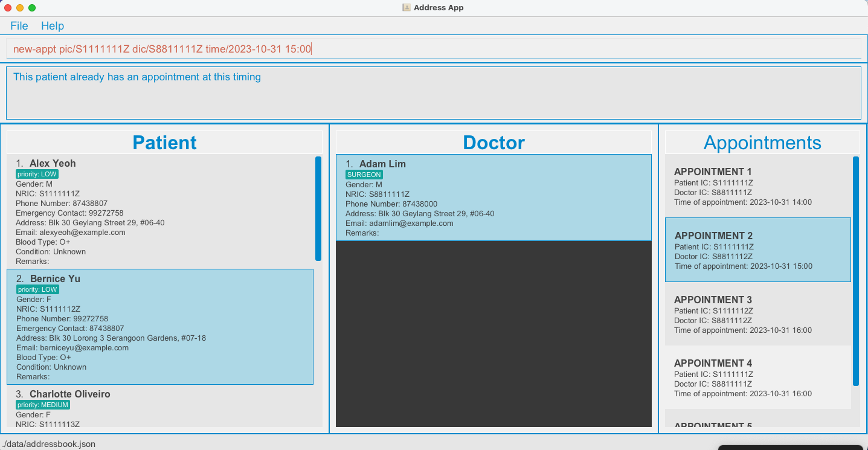The height and width of the screenshot is (450, 868).
Task: Click the Appointments panel heading
Action: (x=762, y=143)
